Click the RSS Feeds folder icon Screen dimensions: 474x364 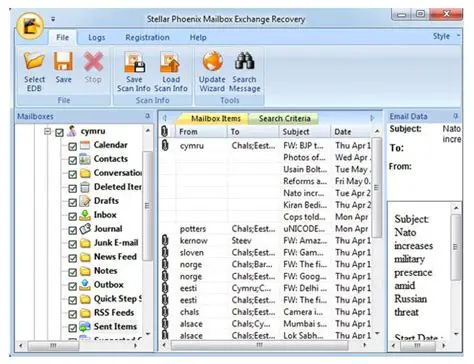(x=85, y=313)
